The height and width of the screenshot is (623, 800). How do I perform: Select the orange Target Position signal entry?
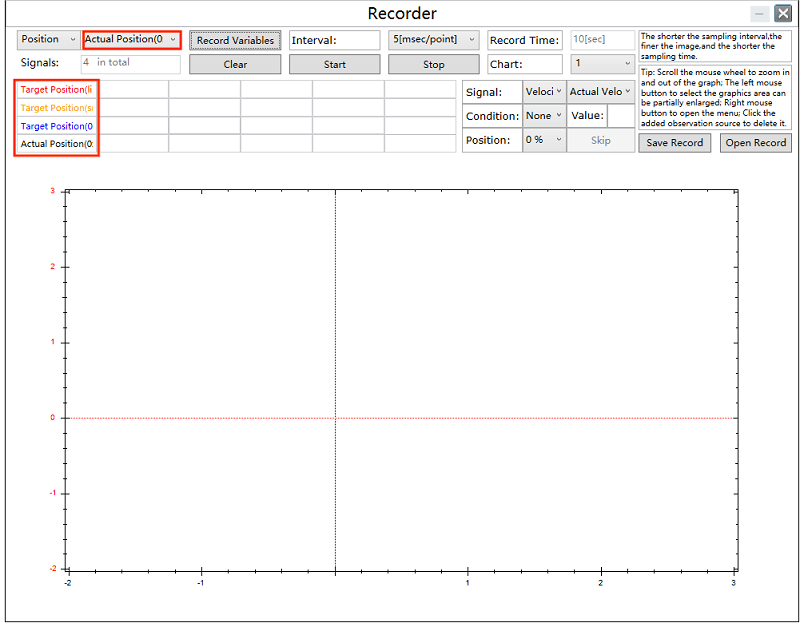click(56, 108)
